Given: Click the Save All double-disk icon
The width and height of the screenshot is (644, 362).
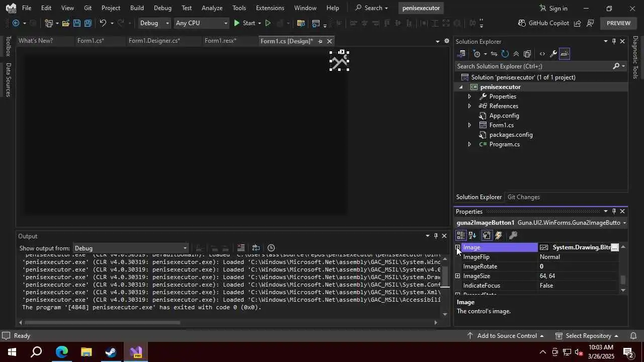Looking at the screenshot, I should pyautogui.click(x=88, y=23).
